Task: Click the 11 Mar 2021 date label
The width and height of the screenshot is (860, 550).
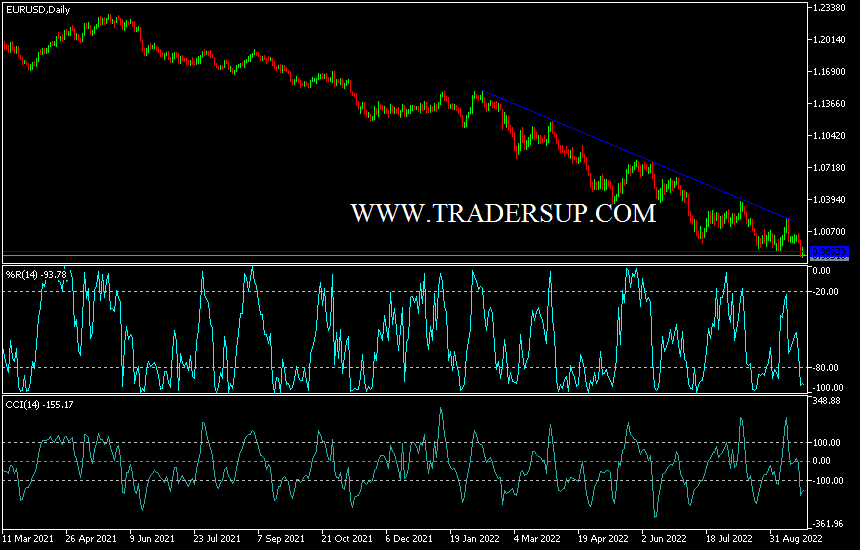Action: (29, 538)
